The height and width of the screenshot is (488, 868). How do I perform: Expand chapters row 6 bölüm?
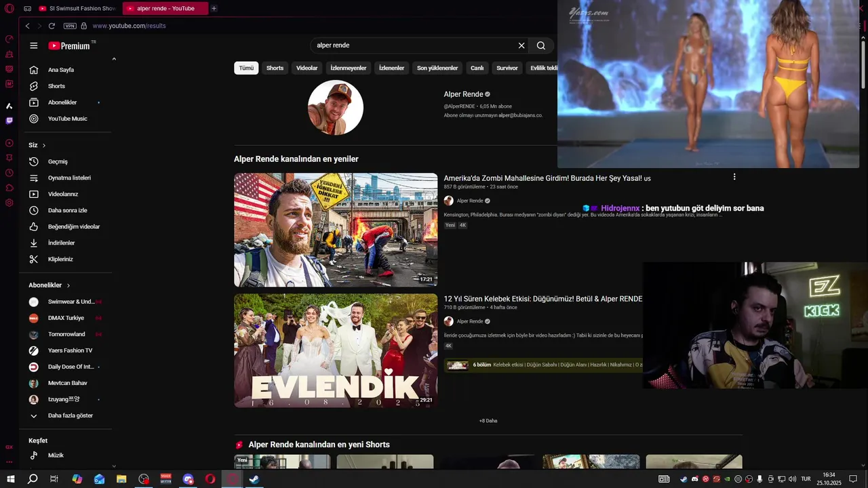pos(543,365)
